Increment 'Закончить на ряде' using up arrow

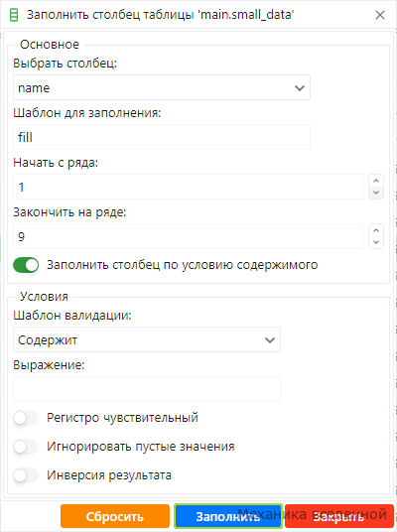[x=376, y=230]
